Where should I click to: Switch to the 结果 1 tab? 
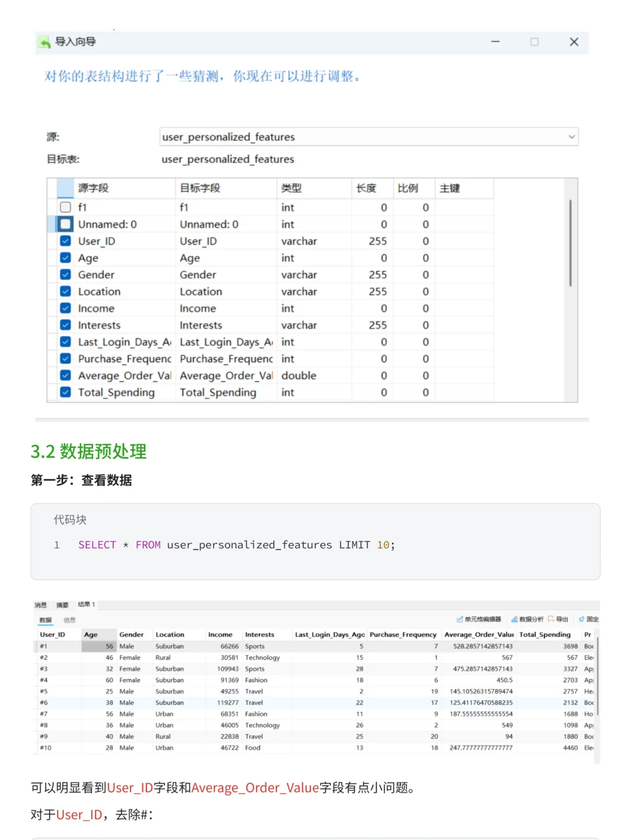[x=86, y=604]
